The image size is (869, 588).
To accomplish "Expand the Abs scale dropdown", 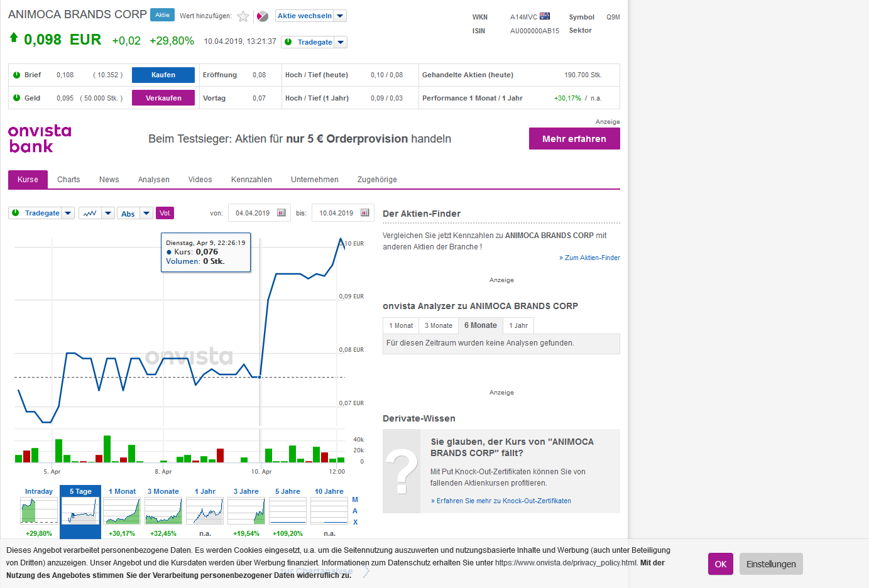I will [x=146, y=214].
